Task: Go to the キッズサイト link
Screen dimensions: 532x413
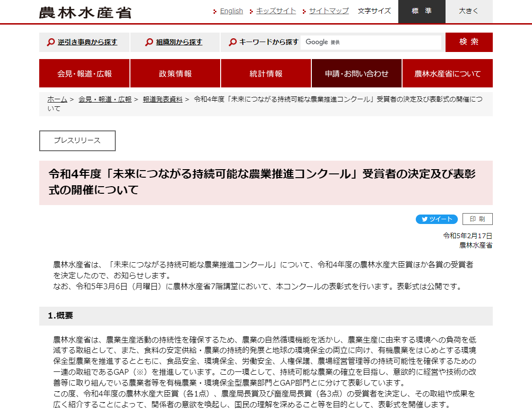Action: [x=276, y=11]
